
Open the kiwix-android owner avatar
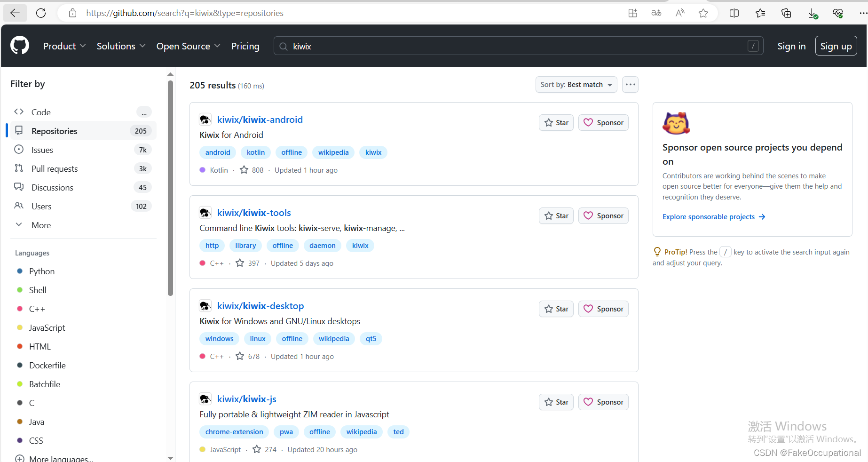click(205, 119)
